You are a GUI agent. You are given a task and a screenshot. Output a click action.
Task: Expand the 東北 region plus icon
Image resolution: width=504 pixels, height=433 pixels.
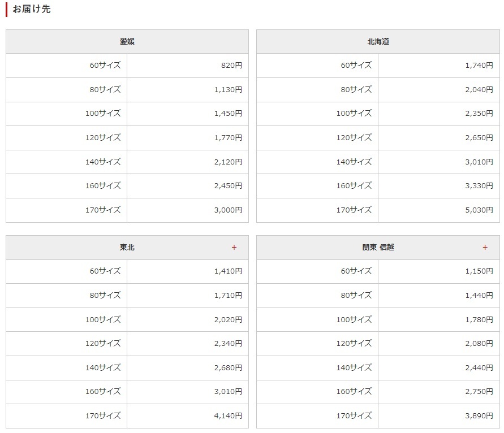pos(234,248)
